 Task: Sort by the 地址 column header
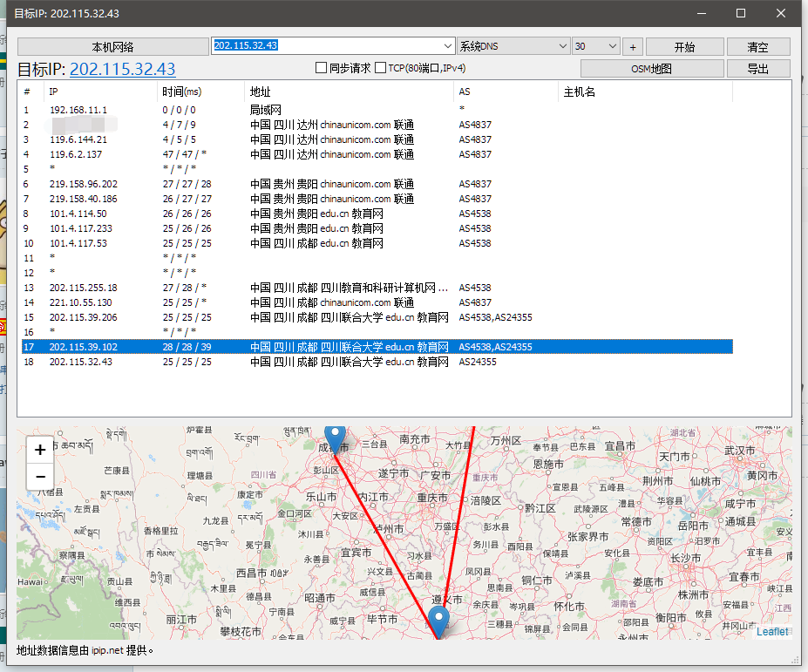point(349,92)
